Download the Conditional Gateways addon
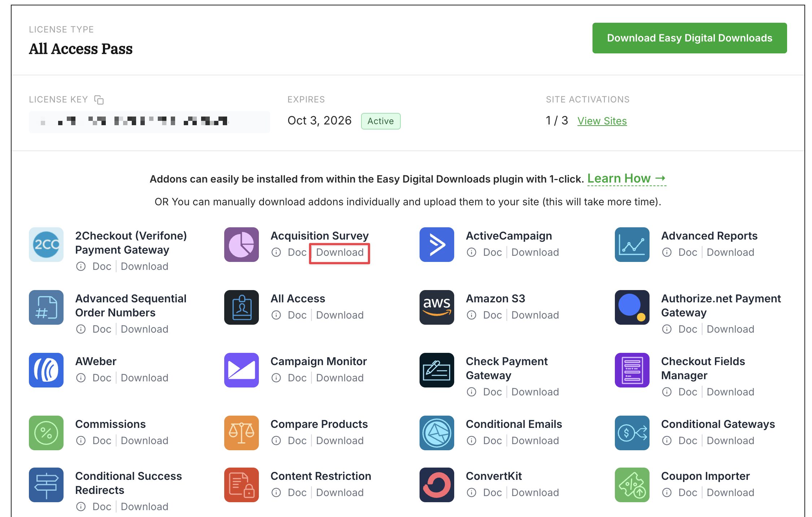 (x=730, y=441)
